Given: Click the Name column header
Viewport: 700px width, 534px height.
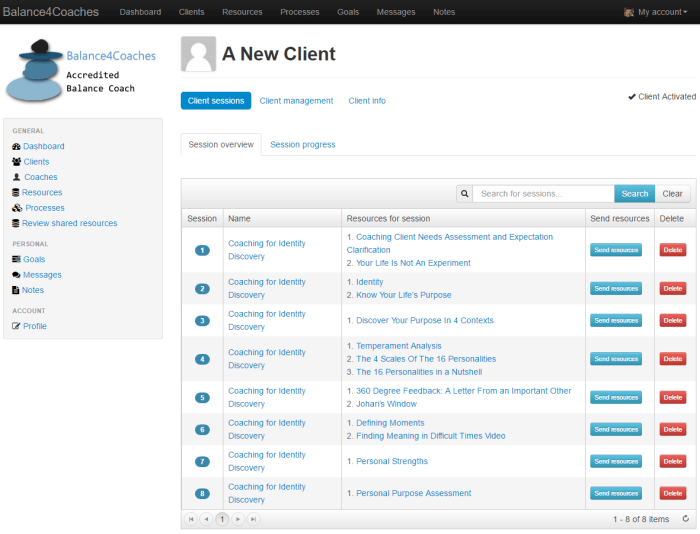Looking at the screenshot, I should 283,219.
